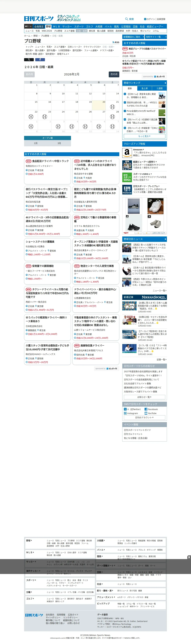Select the 急上昇 ranking tab
The height and width of the screenshot is (644, 191).
[145, 88]
